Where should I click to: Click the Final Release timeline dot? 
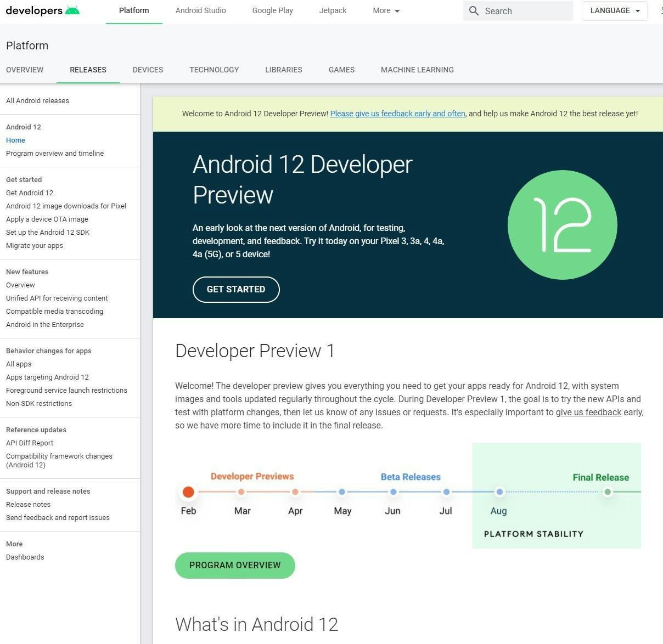[x=607, y=492]
